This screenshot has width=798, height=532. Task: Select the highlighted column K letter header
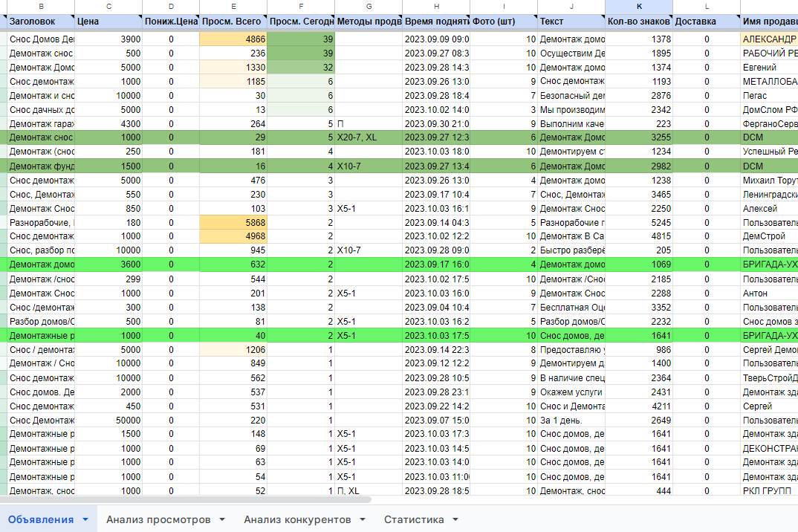(x=639, y=7)
